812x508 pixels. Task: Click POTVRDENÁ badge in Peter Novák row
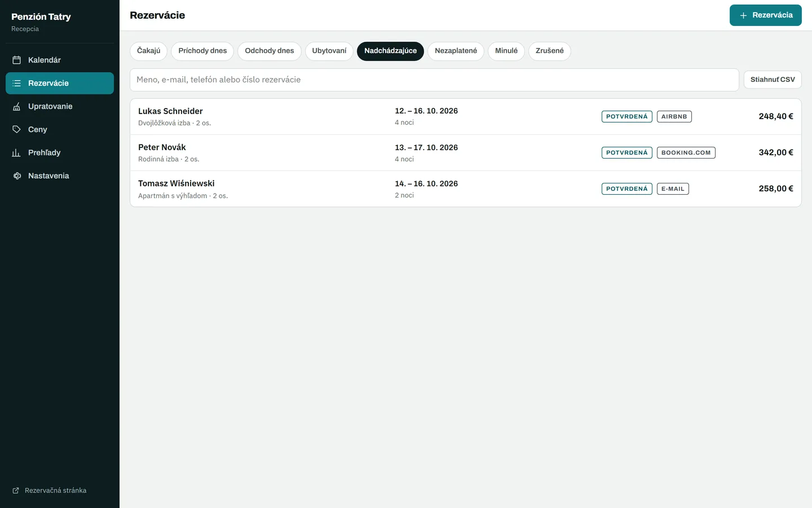pyautogui.click(x=627, y=153)
